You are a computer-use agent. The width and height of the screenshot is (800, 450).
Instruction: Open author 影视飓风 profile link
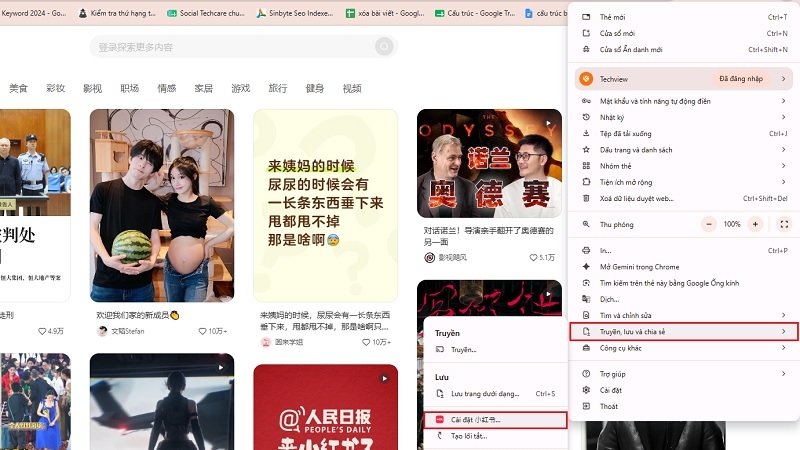click(445, 258)
